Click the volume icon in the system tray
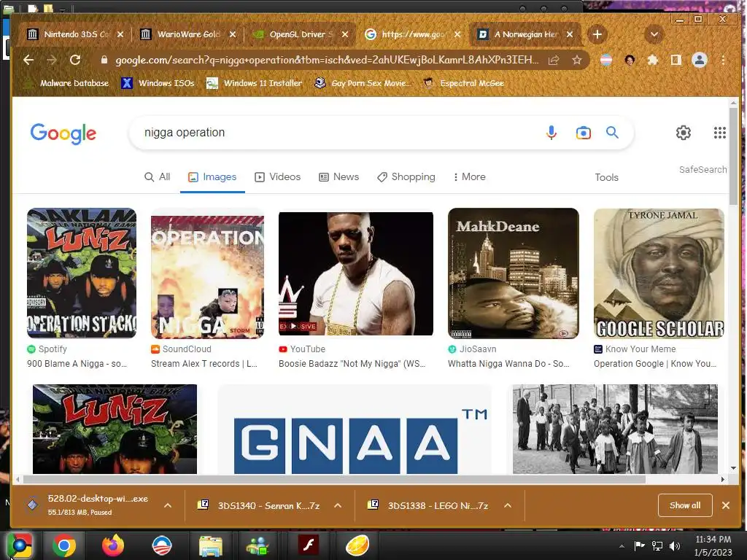The image size is (747, 560). point(675,545)
